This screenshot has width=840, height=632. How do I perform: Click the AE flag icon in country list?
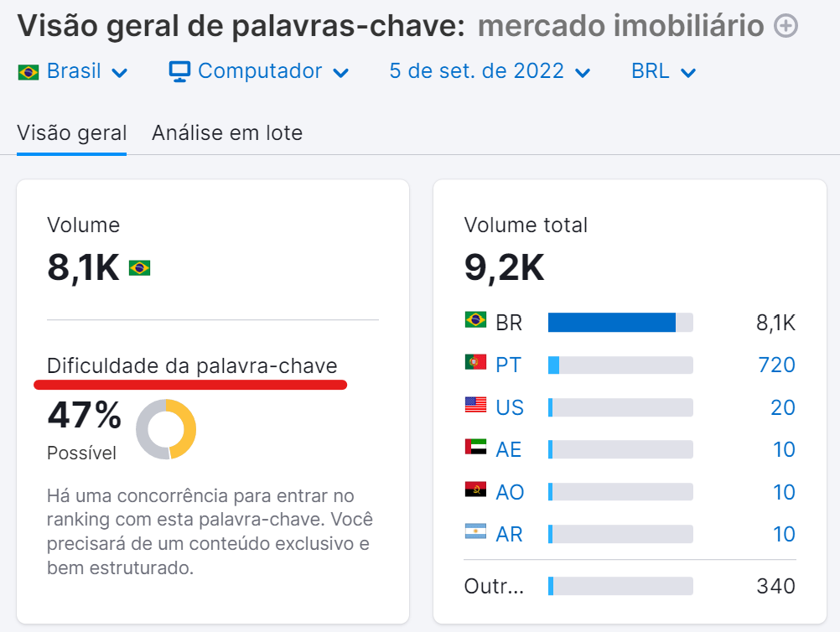(x=475, y=449)
